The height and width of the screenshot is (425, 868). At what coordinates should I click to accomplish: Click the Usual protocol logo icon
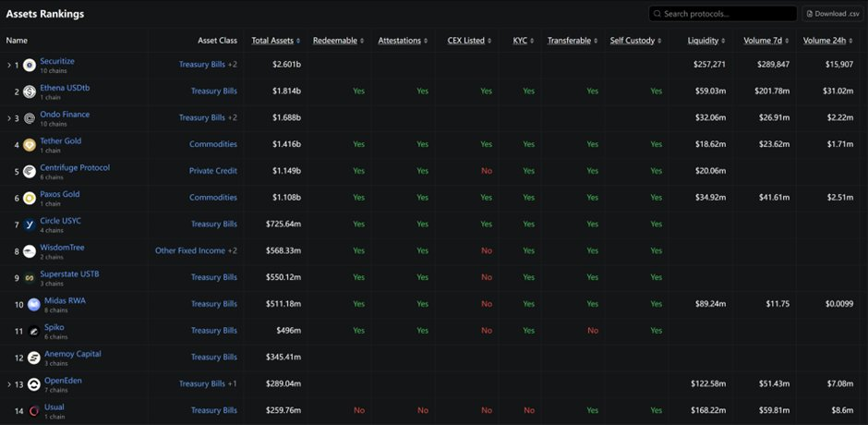coord(34,410)
